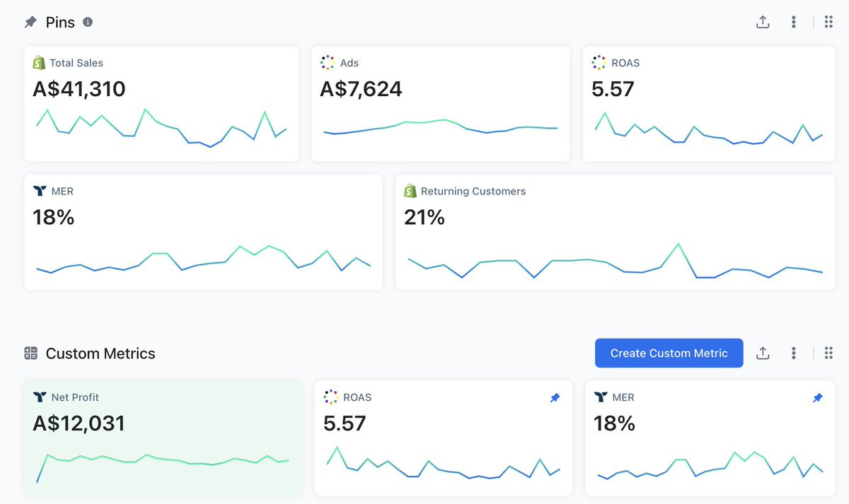The image size is (849, 504).
Task: Click the A$41,310 sales value
Action: point(79,89)
